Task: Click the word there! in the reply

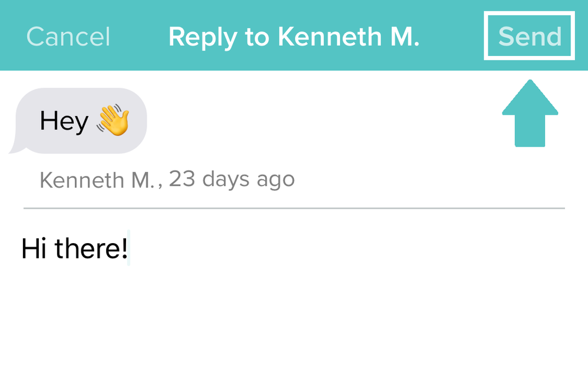Action: coord(91,249)
